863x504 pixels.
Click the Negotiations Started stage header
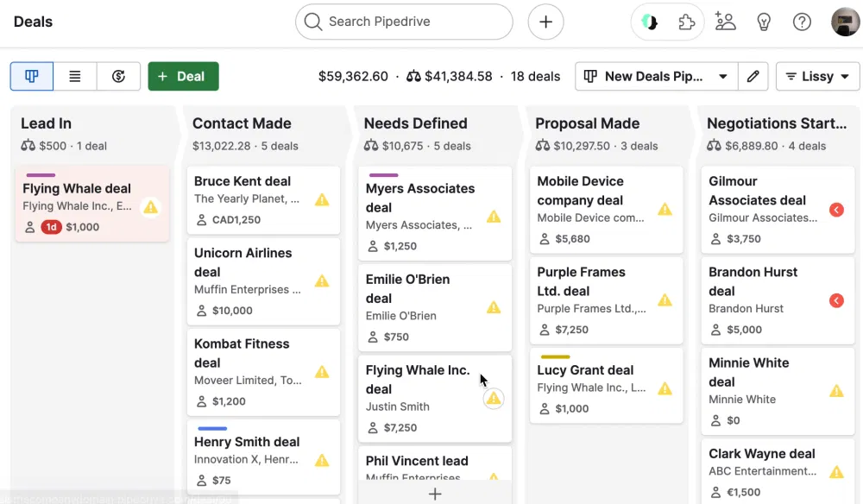[777, 123]
